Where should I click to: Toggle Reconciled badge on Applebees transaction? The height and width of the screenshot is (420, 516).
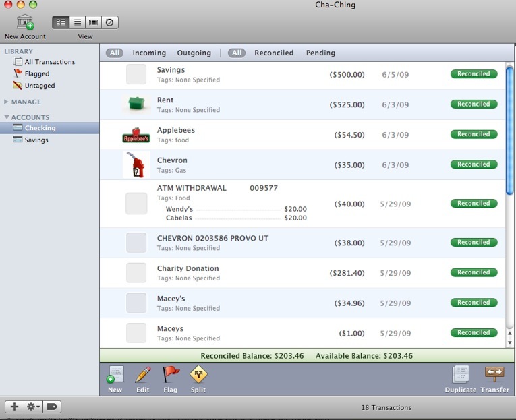(x=474, y=134)
